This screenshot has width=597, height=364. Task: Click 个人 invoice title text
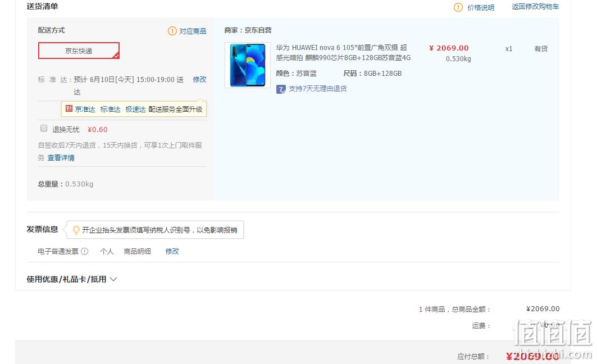(x=107, y=251)
